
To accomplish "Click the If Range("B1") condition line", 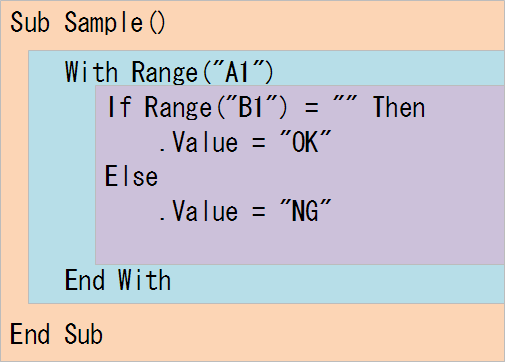I will pyautogui.click(x=266, y=107).
